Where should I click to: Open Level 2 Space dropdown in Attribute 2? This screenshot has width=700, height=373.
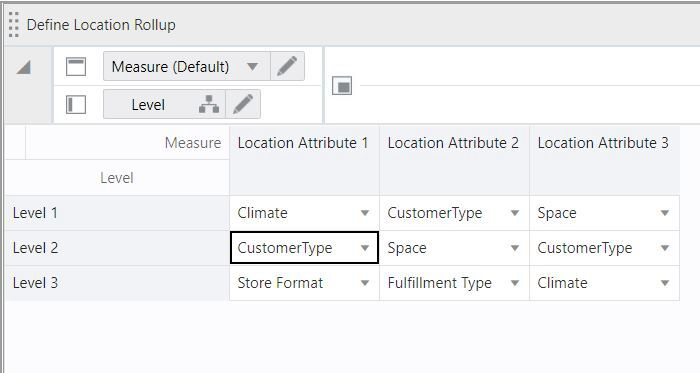(515, 248)
